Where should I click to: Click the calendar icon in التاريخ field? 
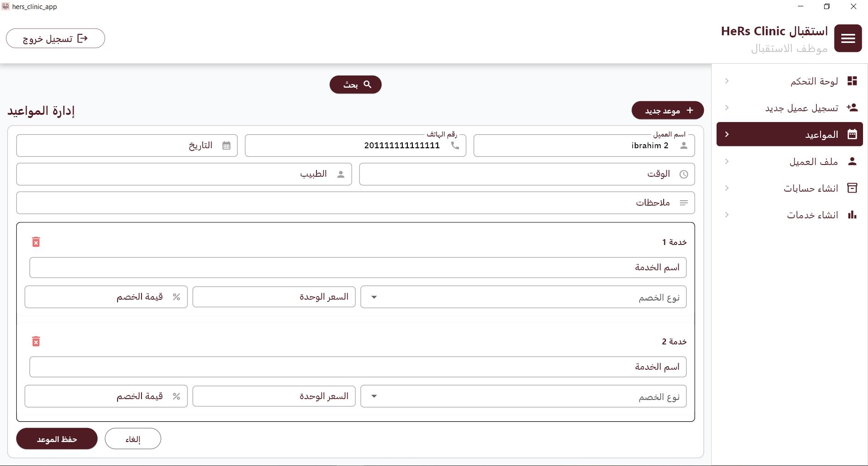pyautogui.click(x=226, y=146)
